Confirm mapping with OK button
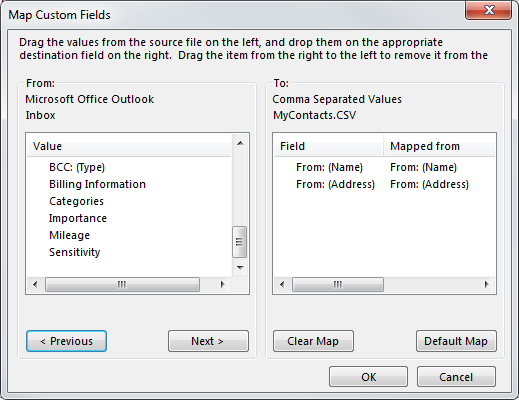 (x=368, y=377)
